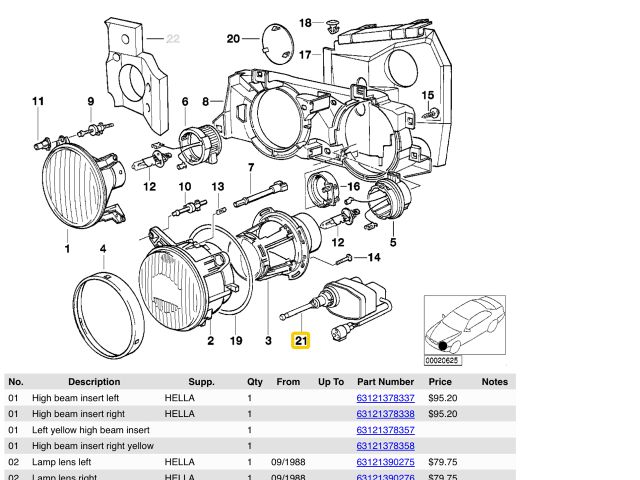
Task: Click highlighted callout number 21
Action: 301,342
